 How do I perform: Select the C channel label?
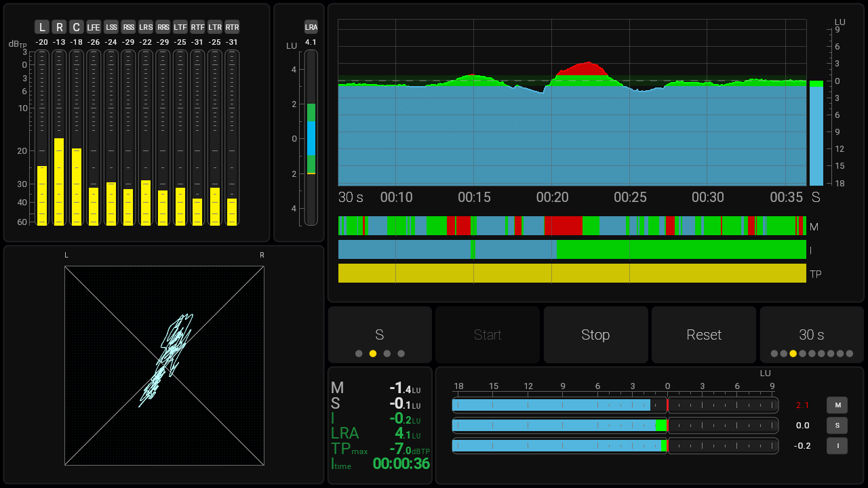[77, 27]
